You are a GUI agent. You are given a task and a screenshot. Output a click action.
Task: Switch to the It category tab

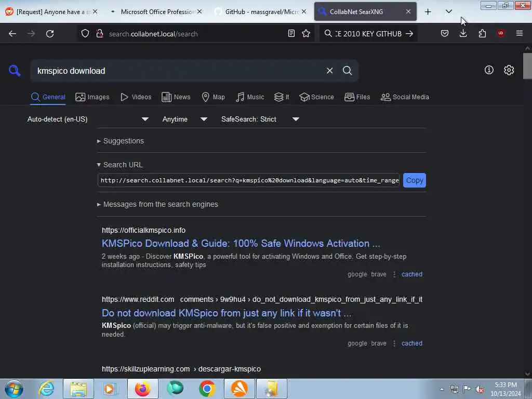282,97
